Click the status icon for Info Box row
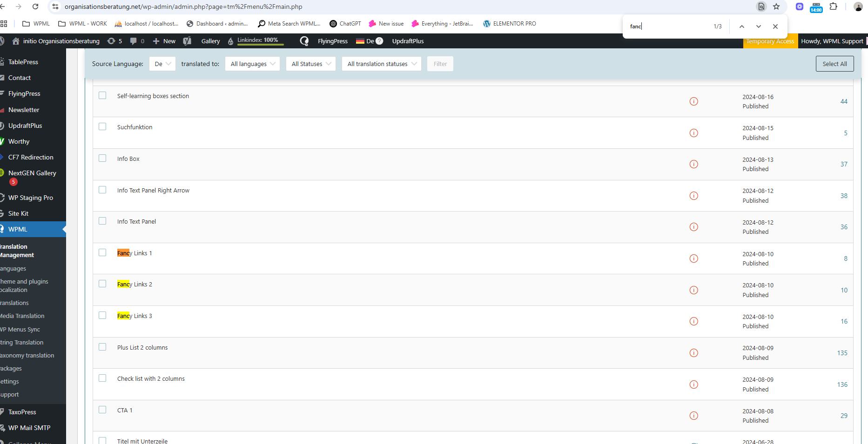Viewport: 868px width, 444px height. [693, 164]
